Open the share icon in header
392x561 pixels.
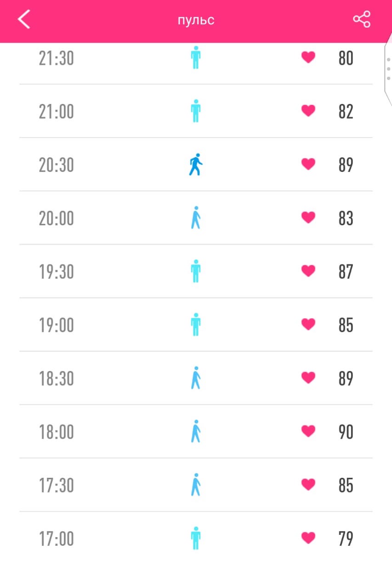(x=362, y=19)
